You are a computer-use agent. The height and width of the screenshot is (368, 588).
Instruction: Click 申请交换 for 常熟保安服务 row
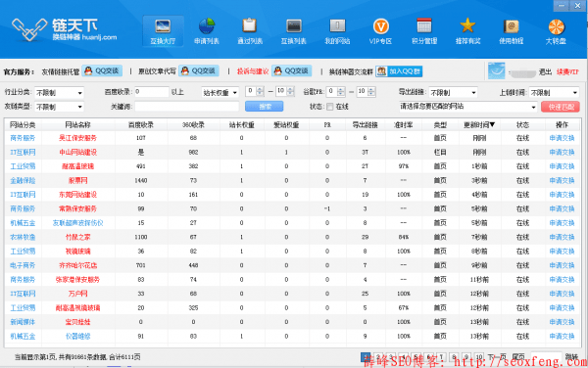click(562, 208)
